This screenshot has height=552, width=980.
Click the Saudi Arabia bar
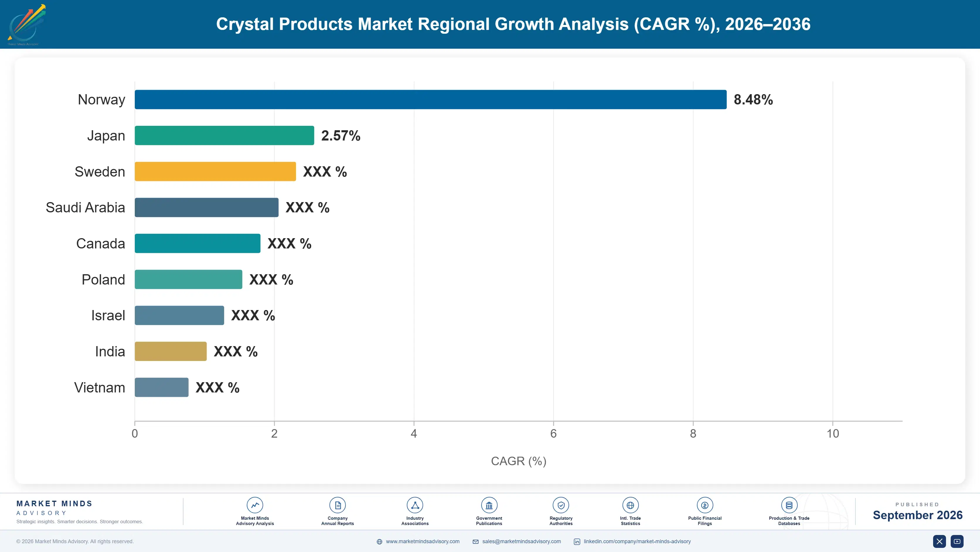pos(207,207)
